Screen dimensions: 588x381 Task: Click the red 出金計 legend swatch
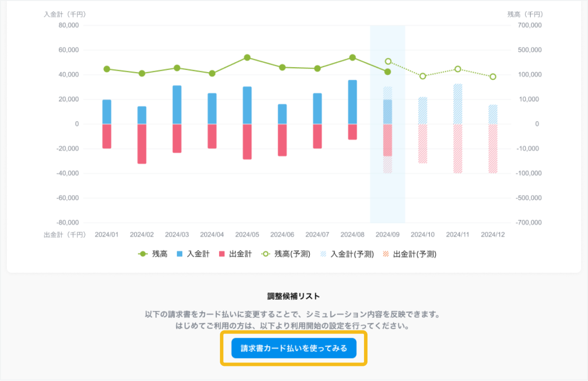coord(221,254)
